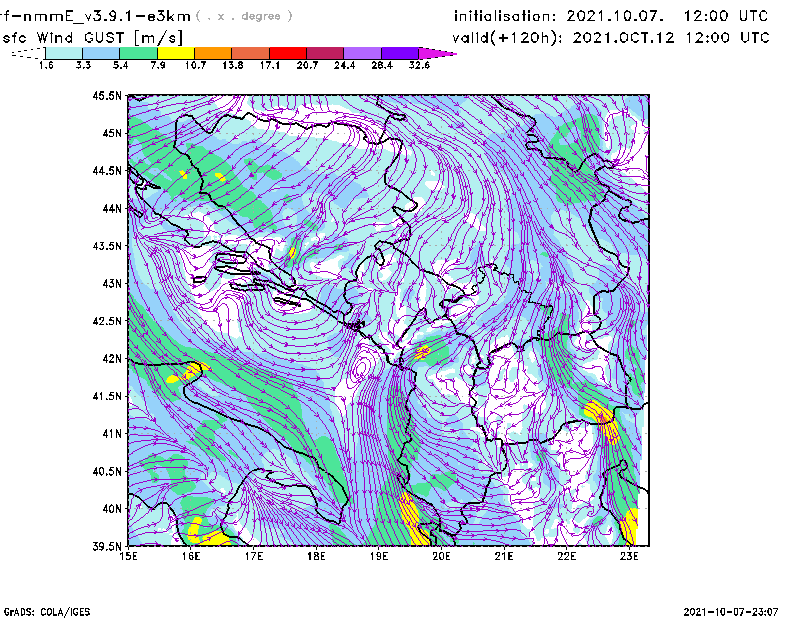Click the 44N latitude label
The height and width of the screenshot is (618, 800).
click(112, 208)
